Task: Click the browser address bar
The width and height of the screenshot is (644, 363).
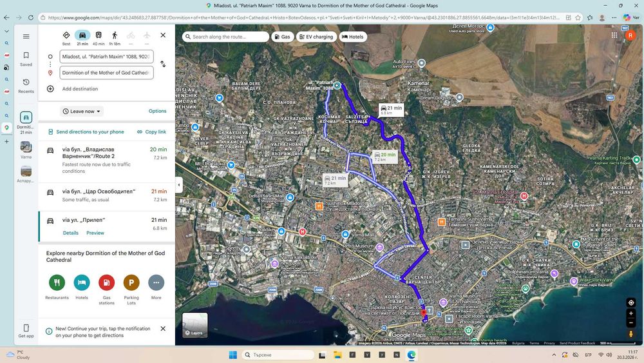Action: [x=303, y=17]
